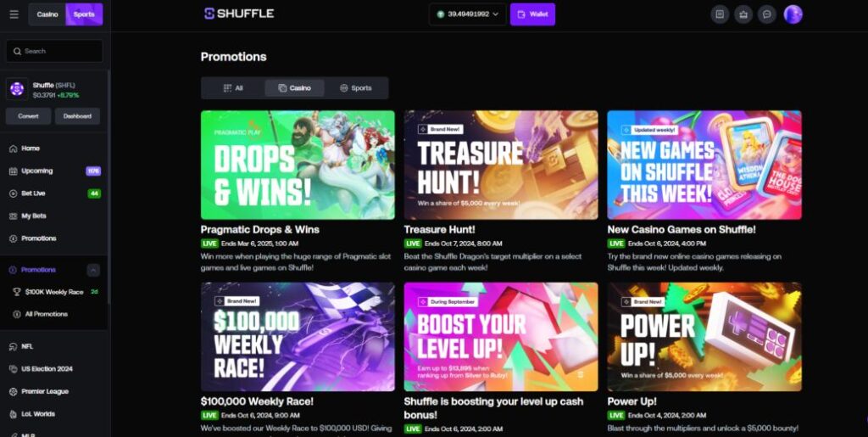Image resolution: width=868 pixels, height=437 pixels.
Task: Select the Sports promotions filter tab
Action: [355, 88]
